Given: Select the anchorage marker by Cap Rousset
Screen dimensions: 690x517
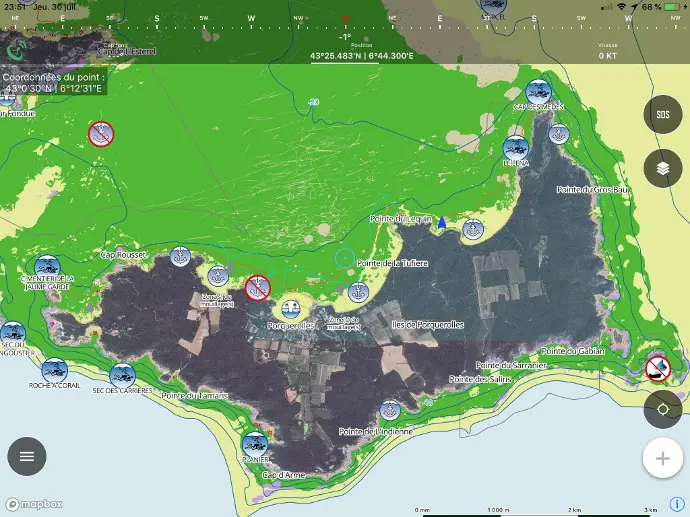Looking at the screenshot, I should point(180,257).
